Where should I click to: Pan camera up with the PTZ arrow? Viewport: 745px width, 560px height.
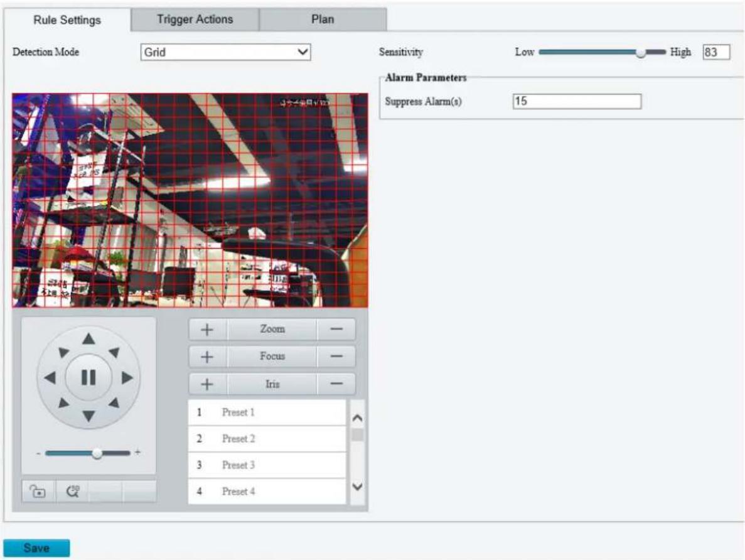[88, 339]
